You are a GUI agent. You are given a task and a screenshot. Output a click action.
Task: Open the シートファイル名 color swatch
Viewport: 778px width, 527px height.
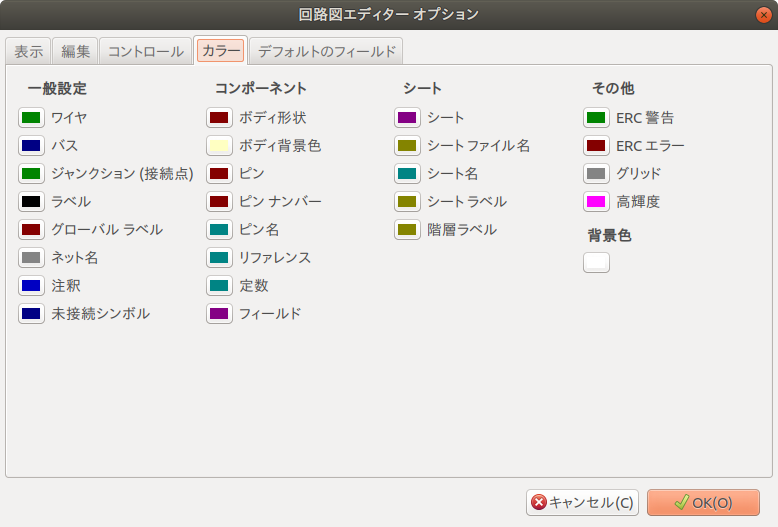(x=407, y=146)
